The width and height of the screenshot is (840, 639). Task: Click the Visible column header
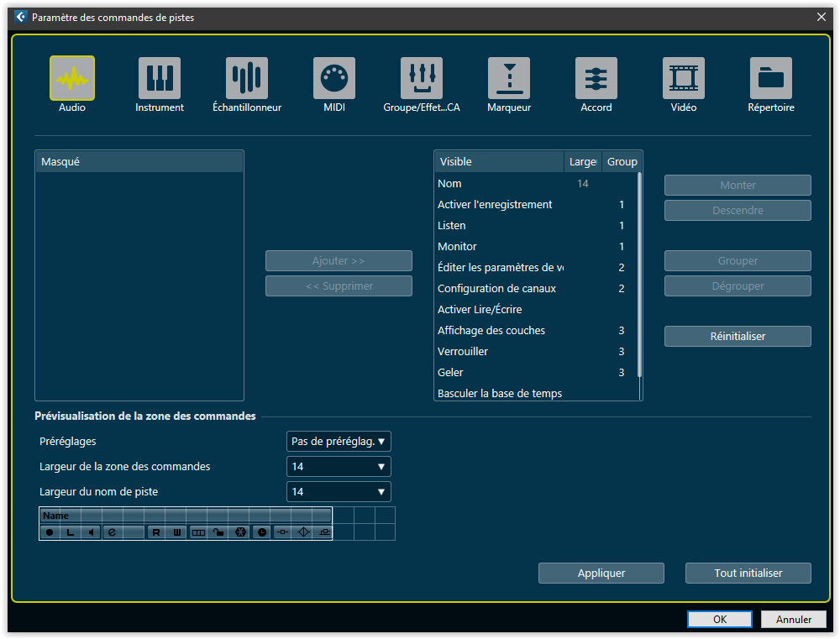(499, 162)
